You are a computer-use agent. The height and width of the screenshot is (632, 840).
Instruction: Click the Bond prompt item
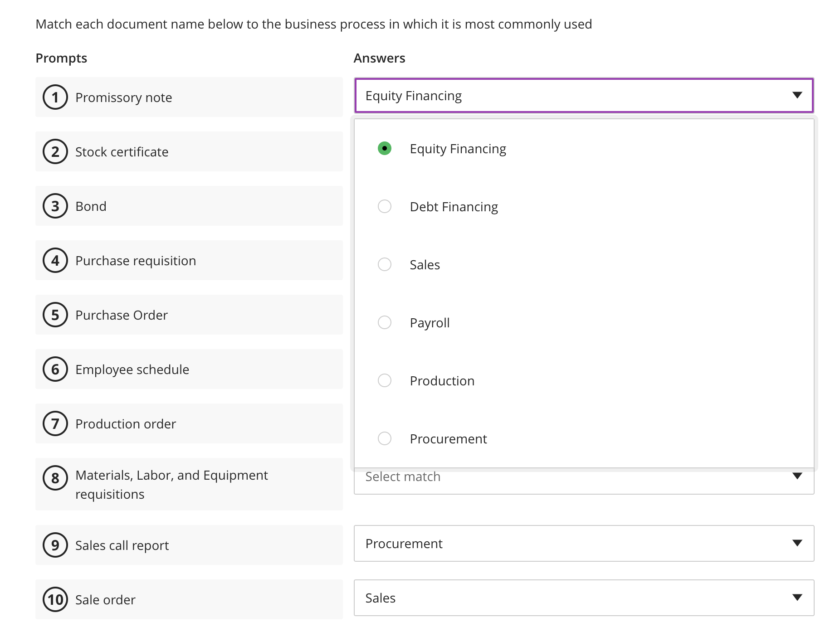[91, 206]
